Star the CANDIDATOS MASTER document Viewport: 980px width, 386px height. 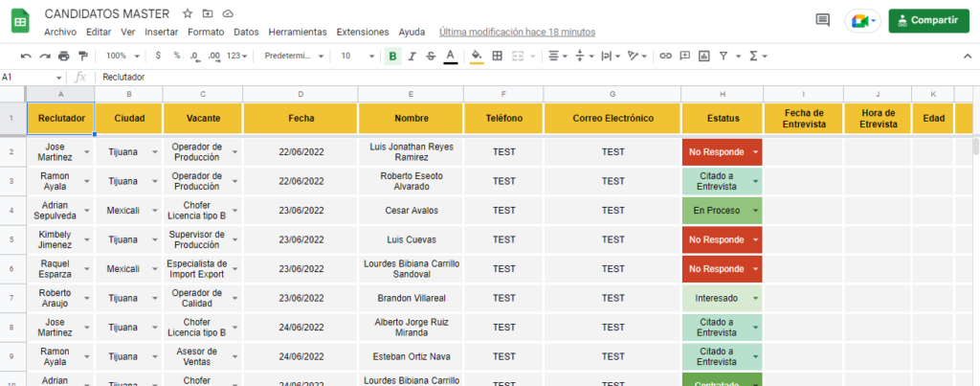click(188, 13)
